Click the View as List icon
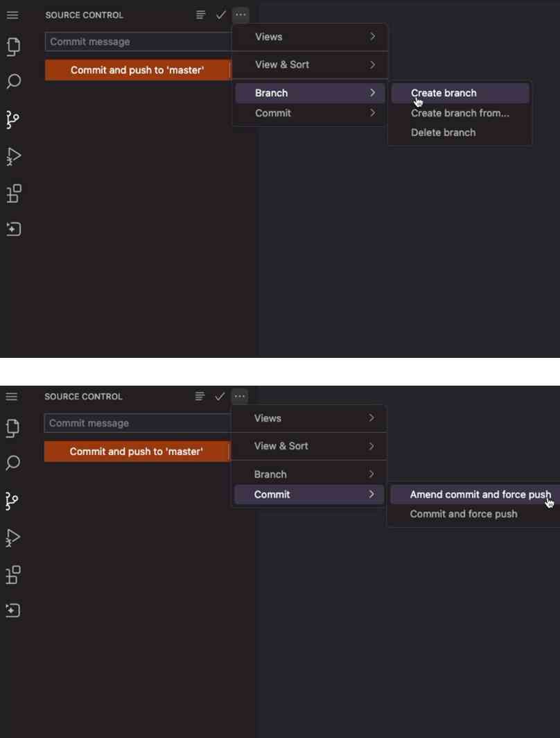 200,15
